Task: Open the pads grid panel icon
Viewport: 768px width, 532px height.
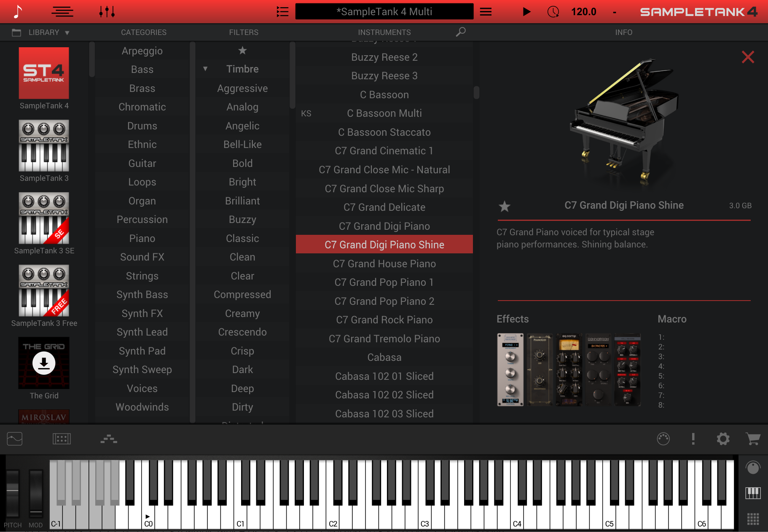Action: (62, 439)
